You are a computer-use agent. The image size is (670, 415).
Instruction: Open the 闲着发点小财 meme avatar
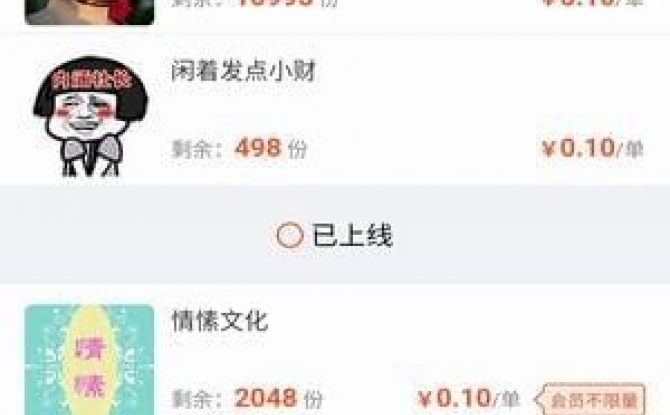tap(91, 116)
